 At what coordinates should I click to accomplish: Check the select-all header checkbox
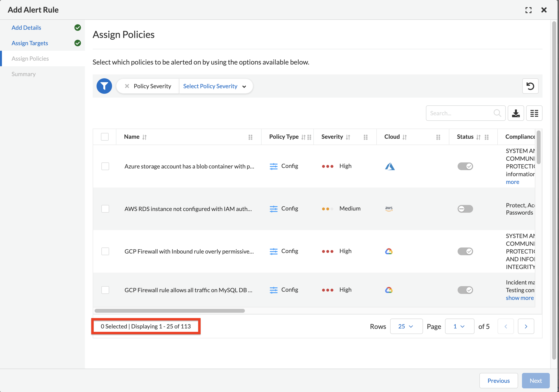(105, 137)
